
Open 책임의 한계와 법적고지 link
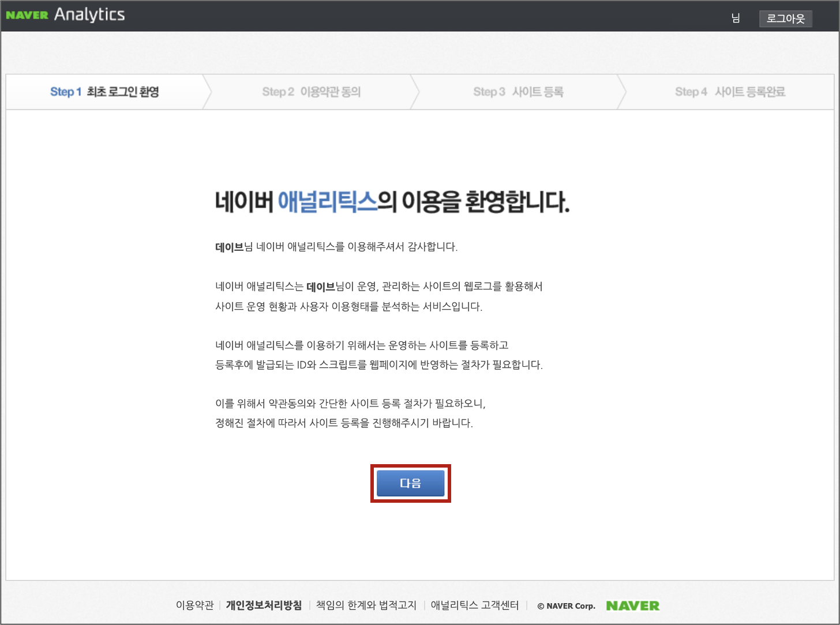[x=366, y=605]
